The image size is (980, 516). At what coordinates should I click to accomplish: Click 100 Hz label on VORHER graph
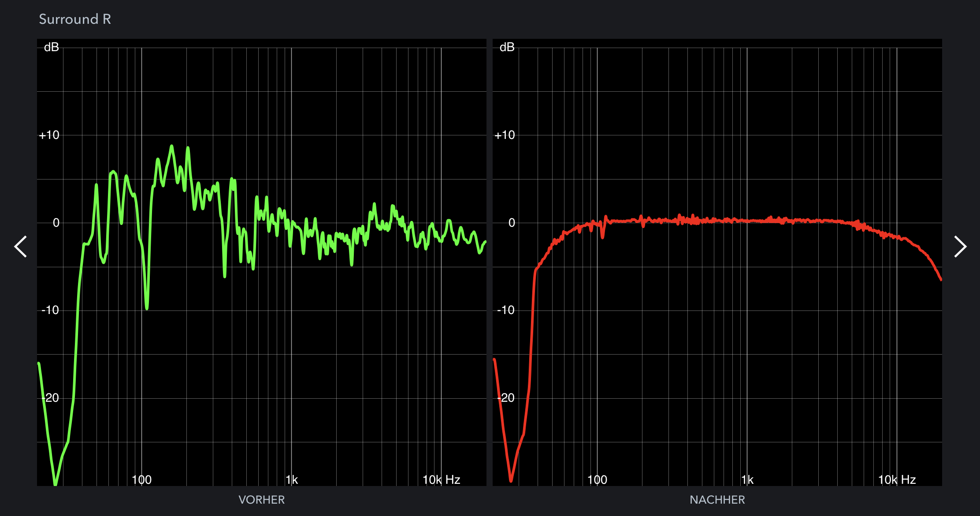(141, 479)
